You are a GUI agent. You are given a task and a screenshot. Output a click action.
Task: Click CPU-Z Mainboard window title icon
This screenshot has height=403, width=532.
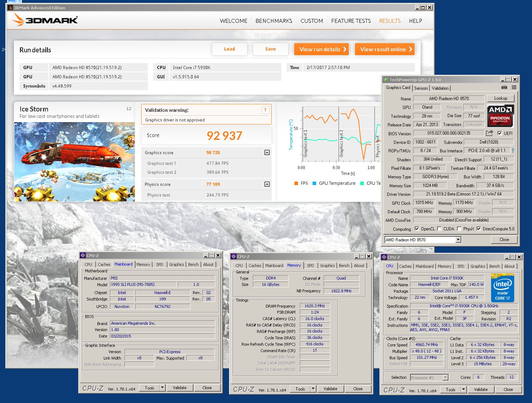[x=83, y=255]
